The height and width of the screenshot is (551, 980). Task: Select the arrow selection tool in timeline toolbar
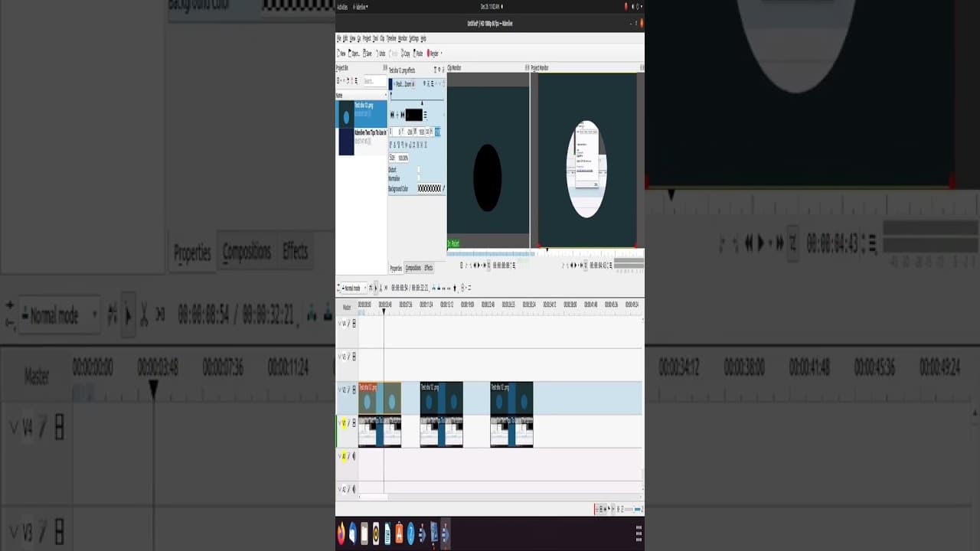coord(375,288)
